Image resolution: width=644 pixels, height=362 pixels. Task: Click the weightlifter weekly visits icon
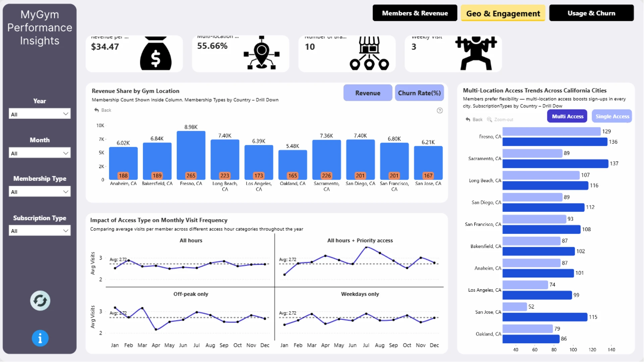(x=476, y=54)
